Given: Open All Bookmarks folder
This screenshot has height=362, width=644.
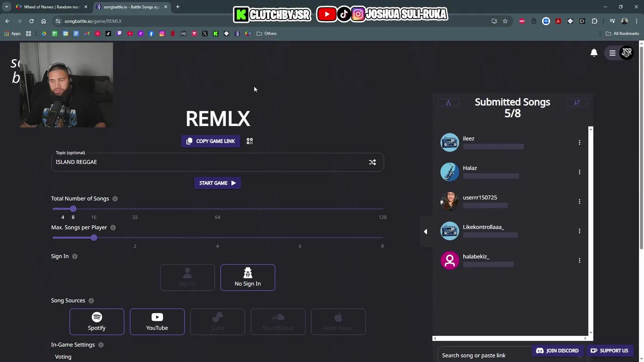Looking at the screenshot, I should (622, 34).
